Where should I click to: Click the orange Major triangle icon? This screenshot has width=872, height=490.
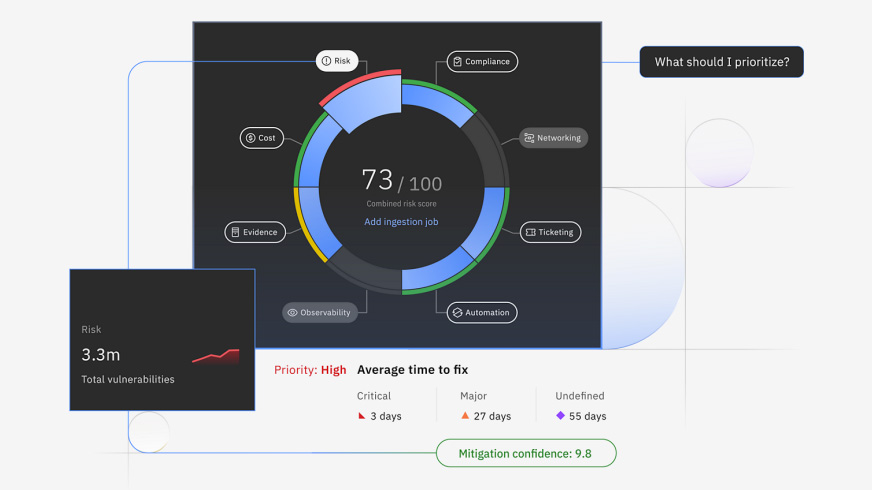[465, 415]
